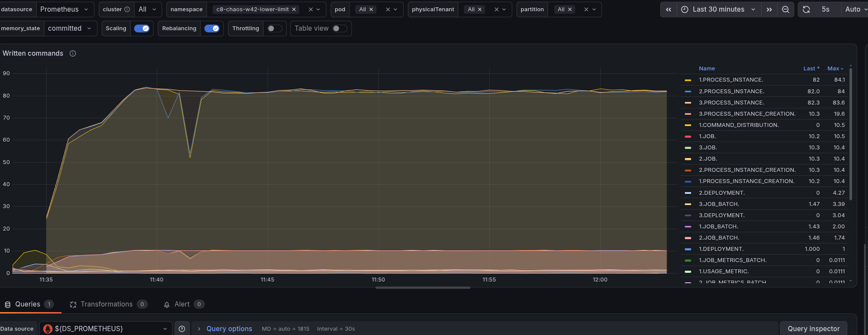Click the time range back arrows icon
The image size is (868, 335).
[668, 9]
